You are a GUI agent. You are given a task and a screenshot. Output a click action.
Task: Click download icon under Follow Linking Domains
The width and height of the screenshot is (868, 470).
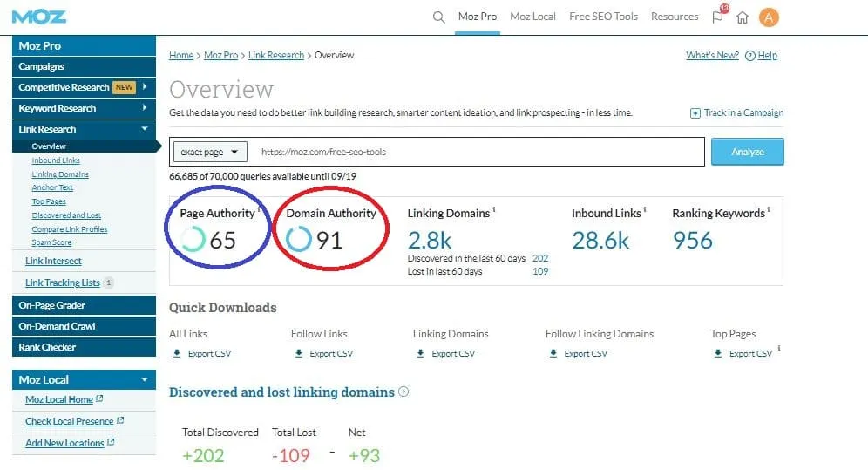(553, 353)
